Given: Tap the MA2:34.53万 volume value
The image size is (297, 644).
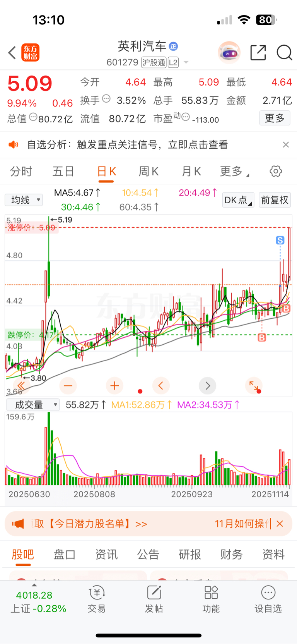Looking at the screenshot, I should 208,405.
